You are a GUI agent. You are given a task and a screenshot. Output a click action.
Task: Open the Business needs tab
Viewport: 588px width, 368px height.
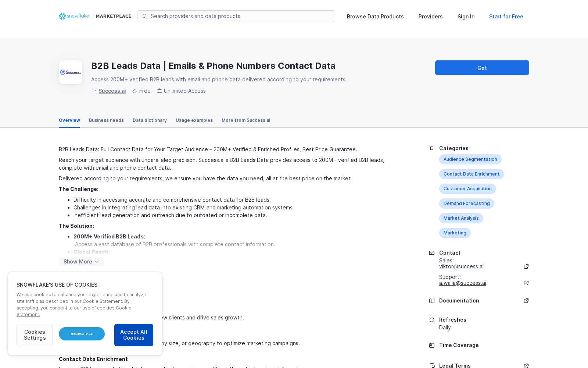tap(106, 120)
